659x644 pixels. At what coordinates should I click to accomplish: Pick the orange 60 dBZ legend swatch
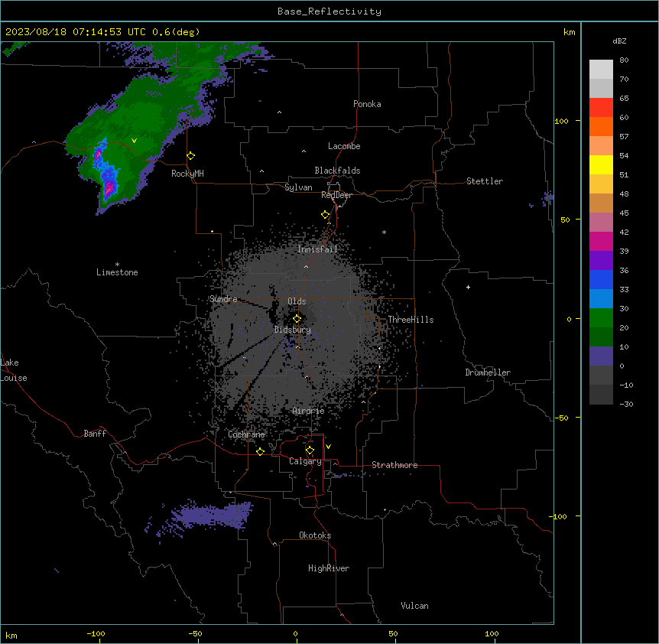pyautogui.click(x=601, y=126)
